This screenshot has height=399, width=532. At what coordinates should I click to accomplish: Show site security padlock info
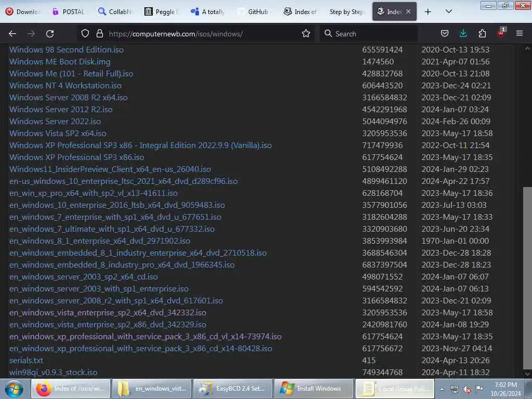point(99,34)
